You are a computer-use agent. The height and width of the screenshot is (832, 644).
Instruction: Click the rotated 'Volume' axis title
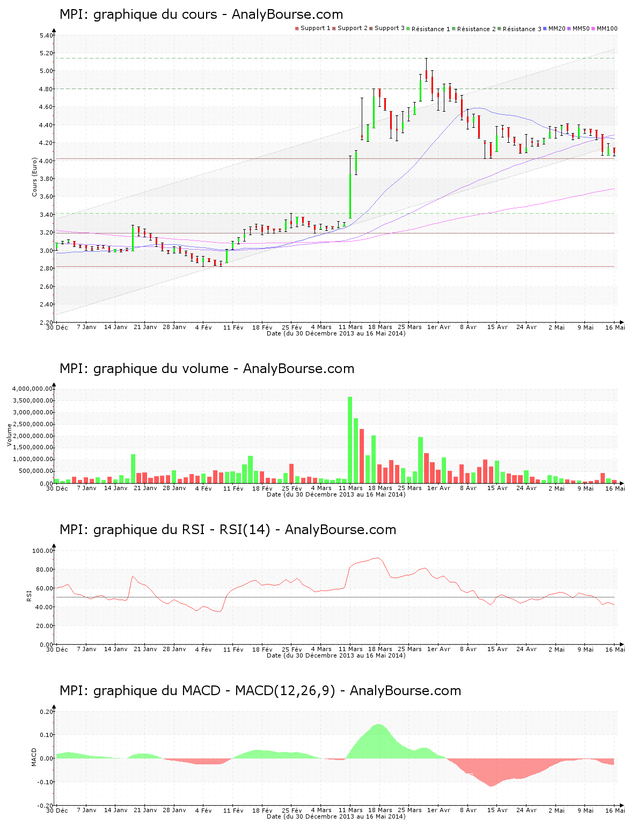coord(9,435)
